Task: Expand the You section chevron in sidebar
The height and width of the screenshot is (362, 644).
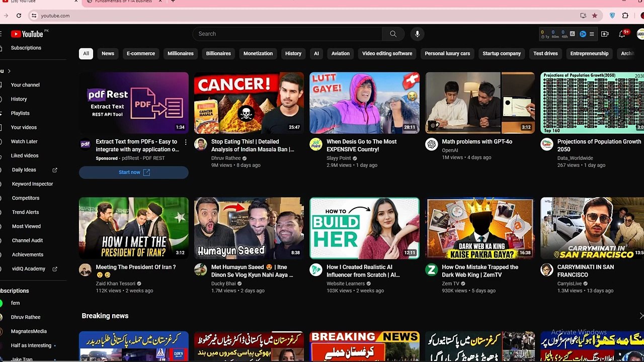Action: [9, 71]
